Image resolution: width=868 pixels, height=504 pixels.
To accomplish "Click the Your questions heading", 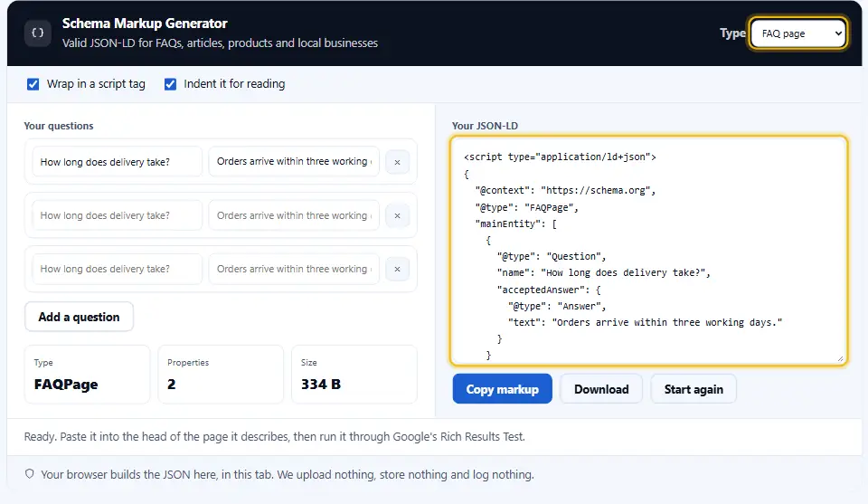I will coord(59,126).
